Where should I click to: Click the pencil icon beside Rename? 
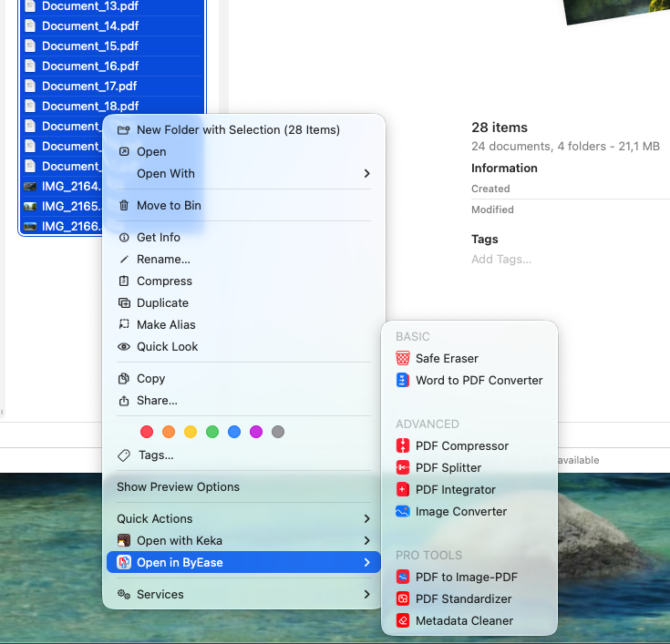tap(124, 260)
